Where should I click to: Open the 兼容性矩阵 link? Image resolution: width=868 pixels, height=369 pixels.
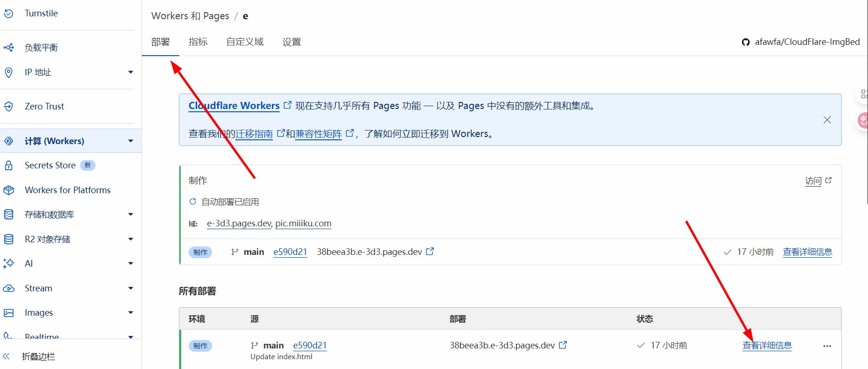(x=318, y=134)
